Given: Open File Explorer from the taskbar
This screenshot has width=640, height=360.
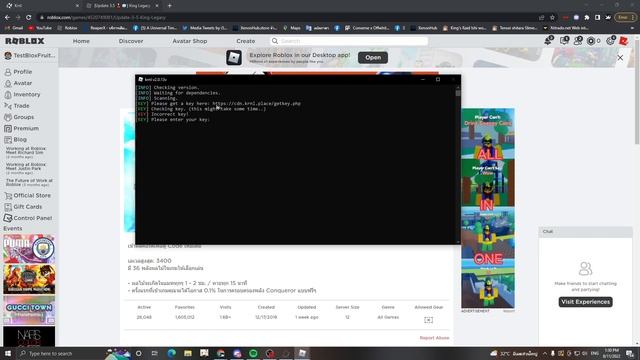Looking at the screenshot, I should [x=188, y=353].
